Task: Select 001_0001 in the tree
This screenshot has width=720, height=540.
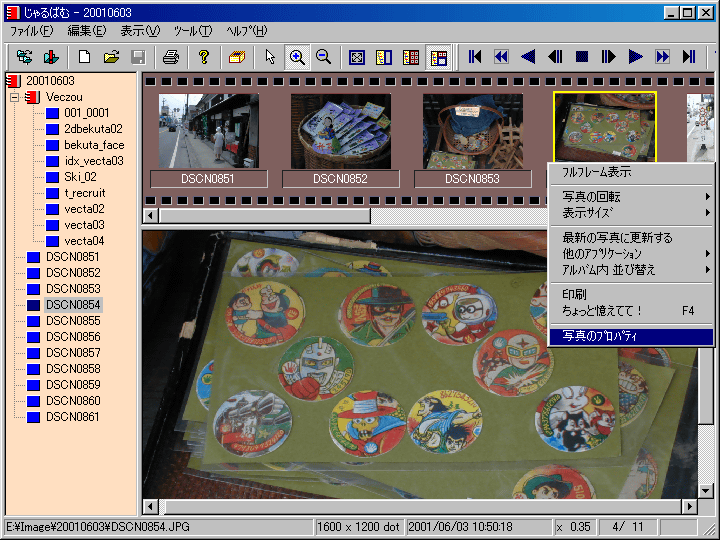Action: coord(87,113)
